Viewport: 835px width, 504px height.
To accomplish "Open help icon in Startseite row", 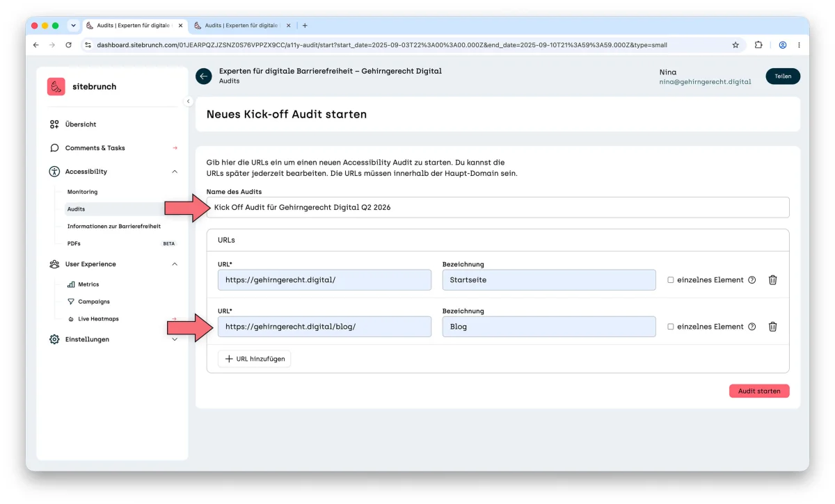I will point(751,280).
